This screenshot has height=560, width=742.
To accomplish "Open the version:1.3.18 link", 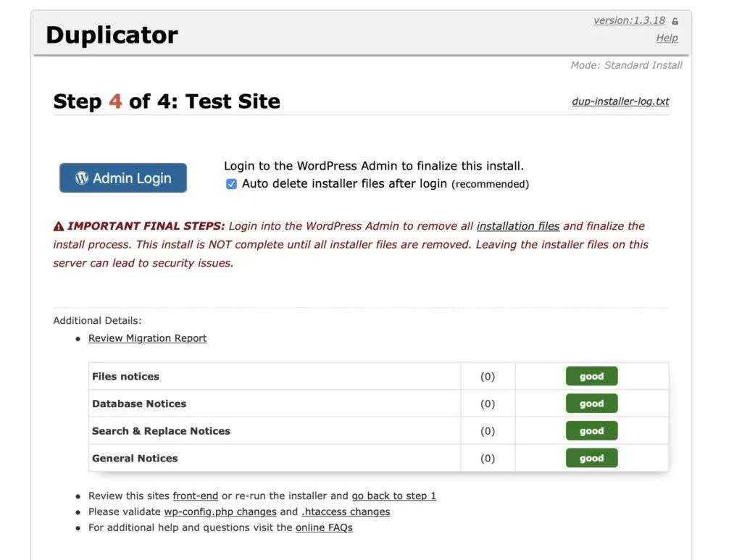I will coord(628,20).
